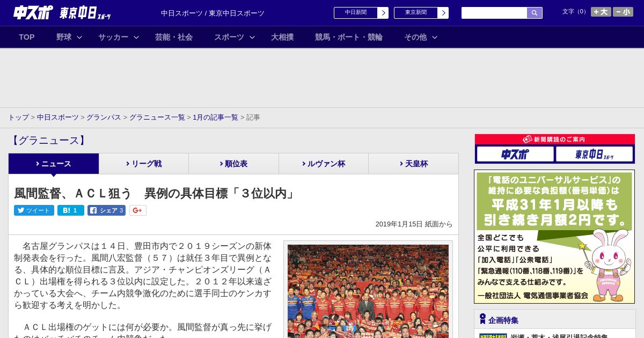Screen dimensions: 644x338
Task: Click header text 中日スポーツ / 東京中日スポーツ
Action: pos(213,13)
